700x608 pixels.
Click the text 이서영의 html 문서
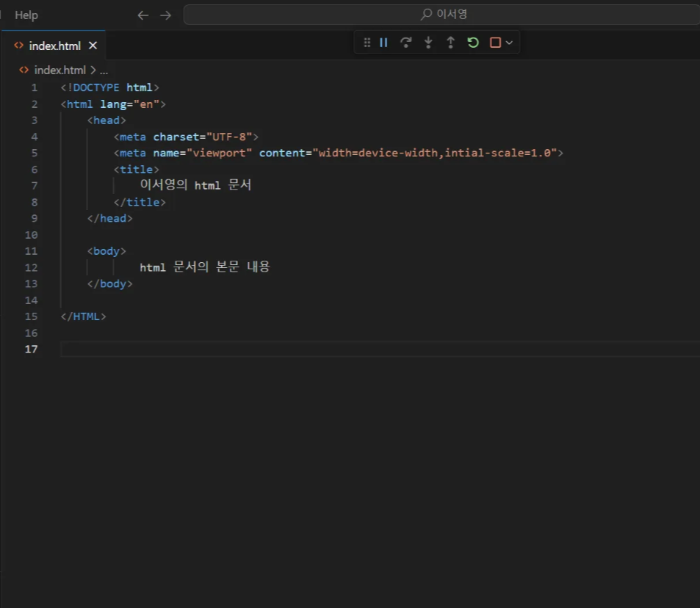[x=195, y=185]
